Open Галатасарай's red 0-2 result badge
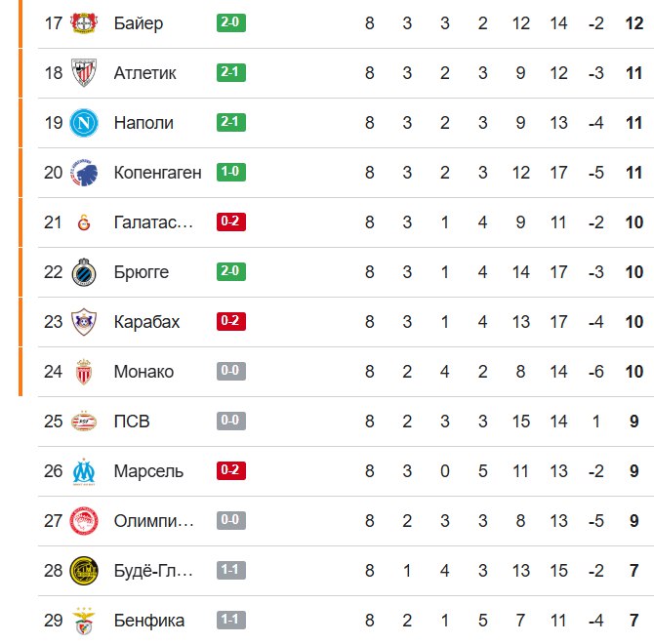Screen dimensions: 654x644 click(231, 221)
